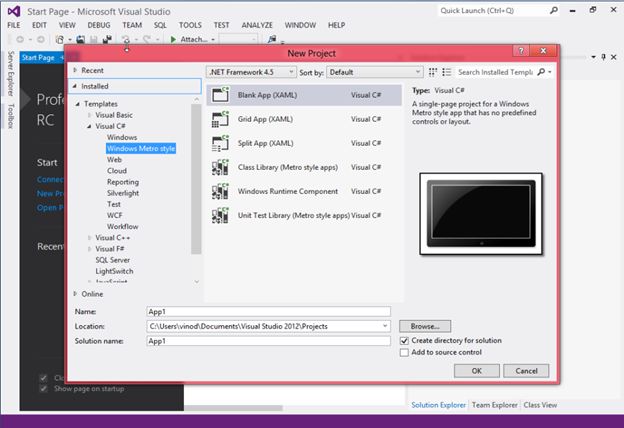Click the OK button
Viewport: 624px width, 428px height.
pyautogui.click(x=477, y=371)
